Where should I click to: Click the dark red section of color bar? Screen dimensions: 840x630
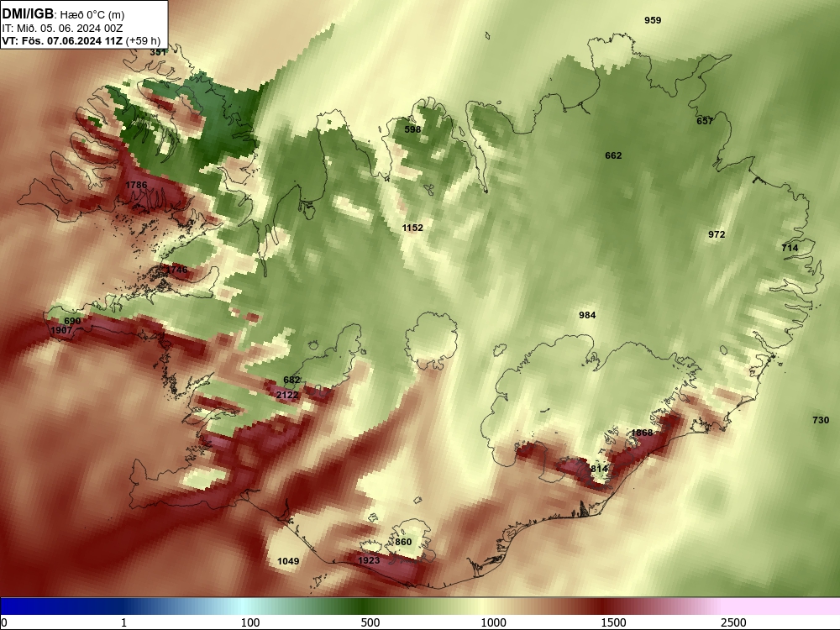click(x=600, y=606)
